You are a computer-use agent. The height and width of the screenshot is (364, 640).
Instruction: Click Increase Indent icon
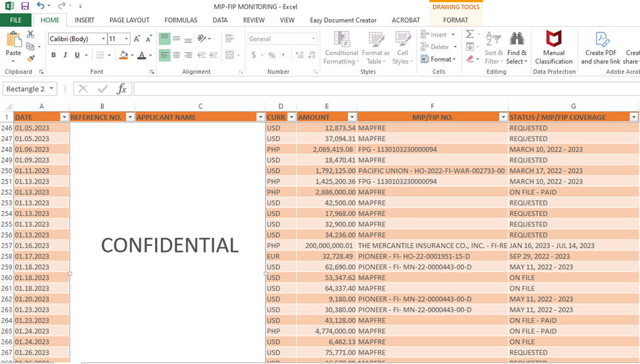click(x=213, y=55)
